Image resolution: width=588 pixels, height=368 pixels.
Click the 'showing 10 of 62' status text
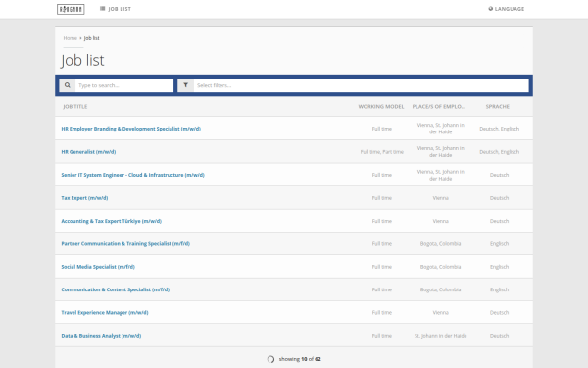click(300, 359)
